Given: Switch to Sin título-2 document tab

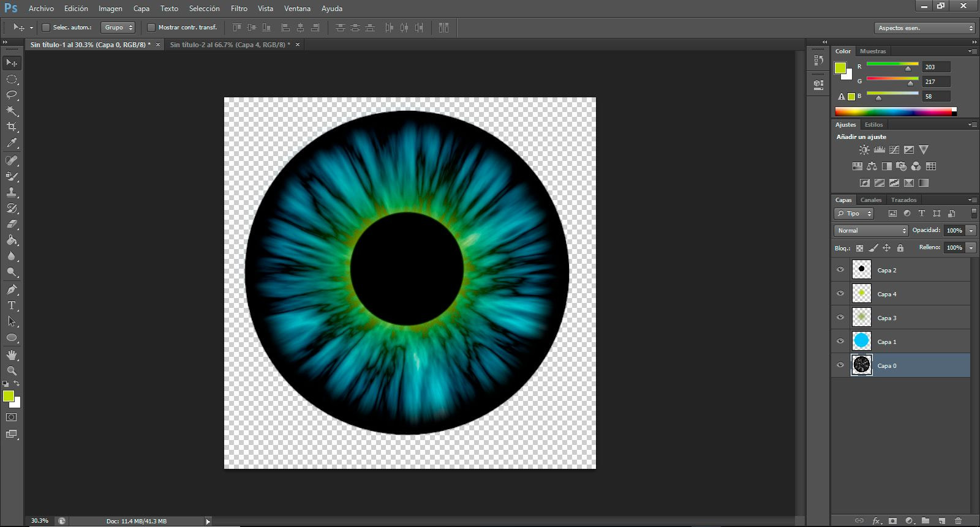Looking at the screenshot, I should [230, 45].
